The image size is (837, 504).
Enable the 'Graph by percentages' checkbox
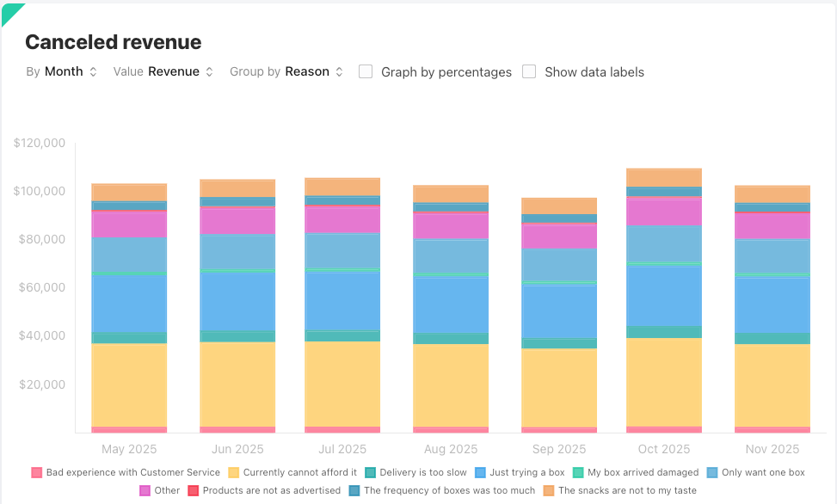tap(366, 72)
